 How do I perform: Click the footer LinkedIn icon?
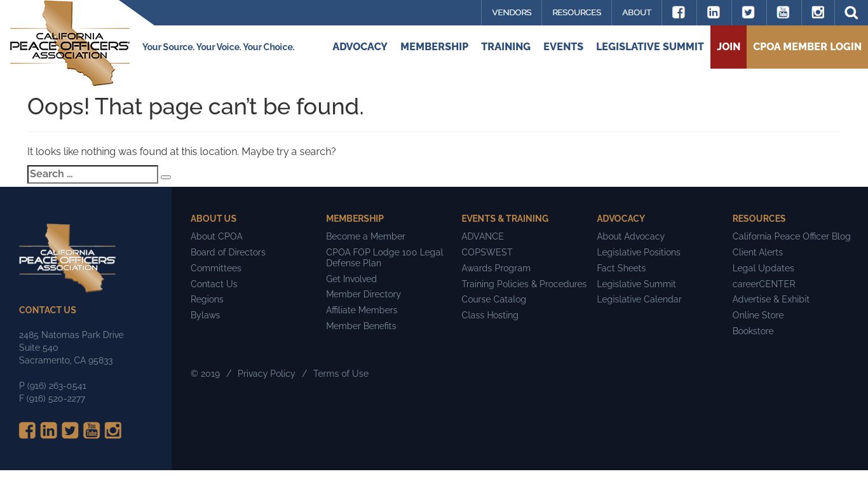pyautogui.click(x=49, y=430)
